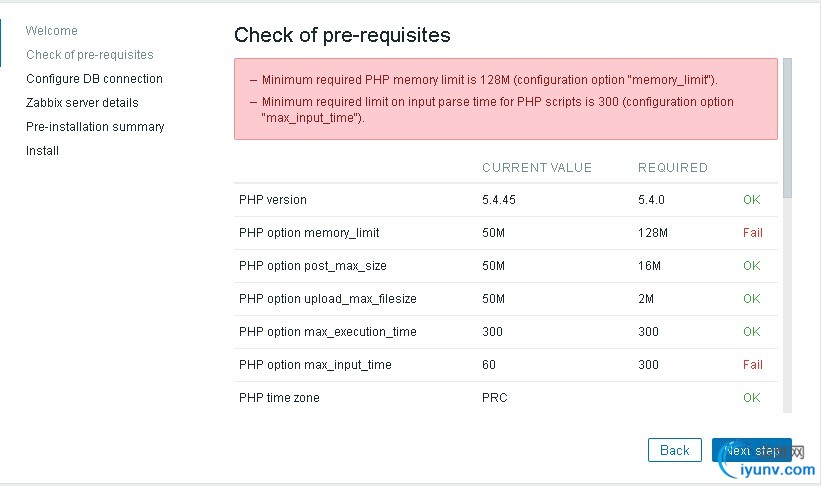Viewport: 821px width, 486px height.
Task: Open Zabbix server details step
Action: (82, 103)
